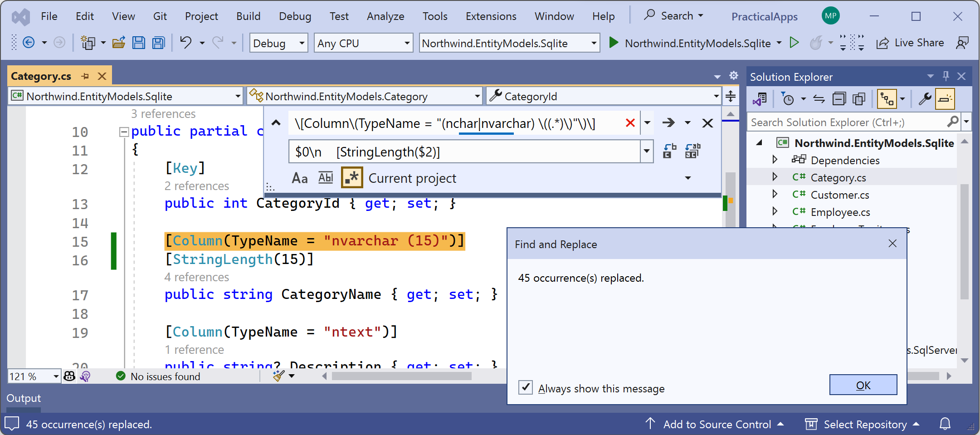This screenshot has height=435, width=980.
Task: Toggle Match Case (Aa) option
Action: pyautogui.click(x=300, y=178)
